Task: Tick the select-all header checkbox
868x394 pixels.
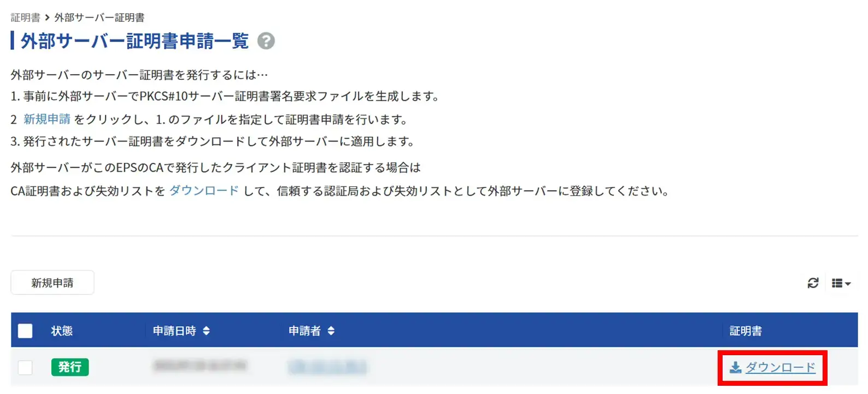Action: [25, 331]
